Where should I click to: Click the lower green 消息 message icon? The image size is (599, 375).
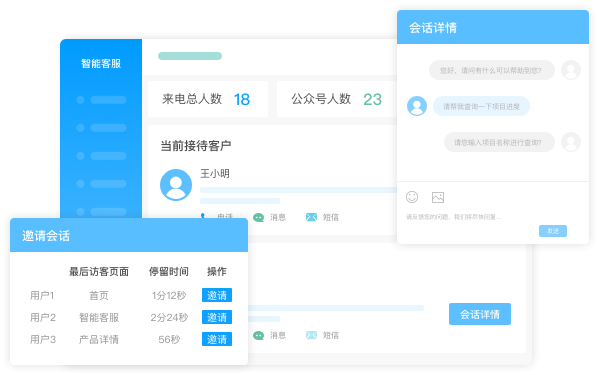259,336
